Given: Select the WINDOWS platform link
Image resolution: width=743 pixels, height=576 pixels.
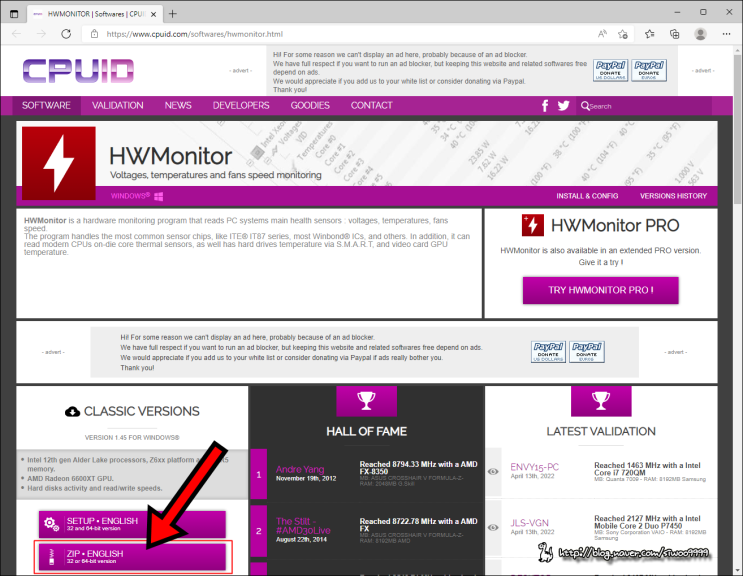Looking at the screenshot, I should click(x=136, y=196).
